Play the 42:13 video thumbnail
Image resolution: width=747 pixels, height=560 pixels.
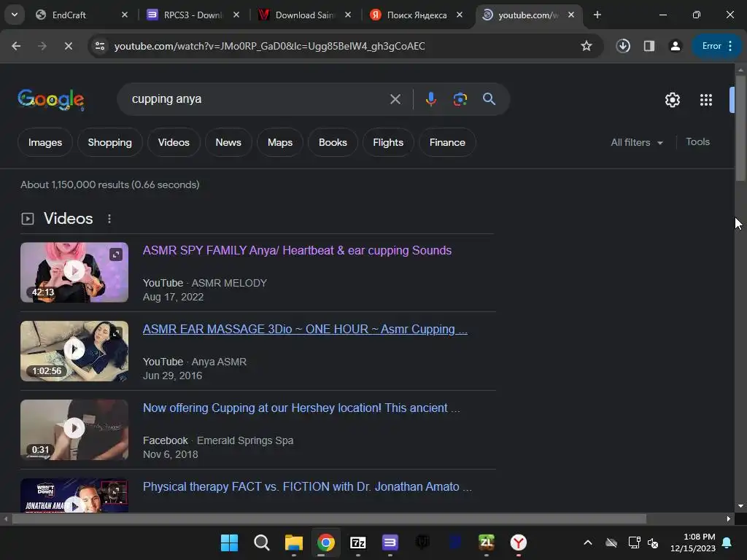[74, 273]
